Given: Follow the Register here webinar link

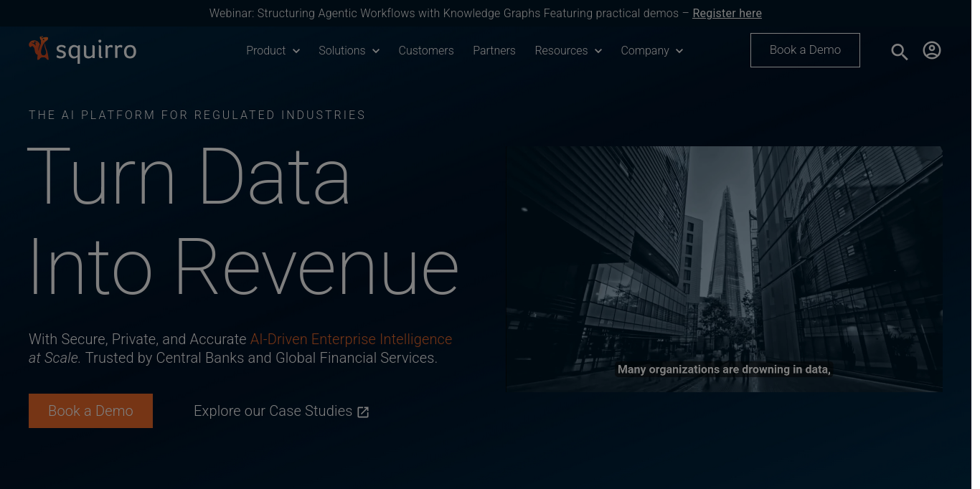Looking at the screenshot, I should pyautogui.click(x=727, y=14).
